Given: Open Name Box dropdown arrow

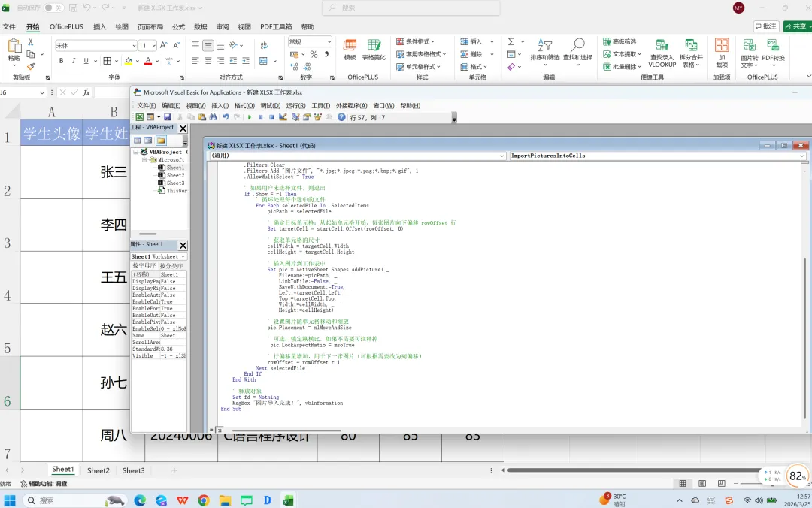Looking at the screenshot, I should click(x=42, y=92).
